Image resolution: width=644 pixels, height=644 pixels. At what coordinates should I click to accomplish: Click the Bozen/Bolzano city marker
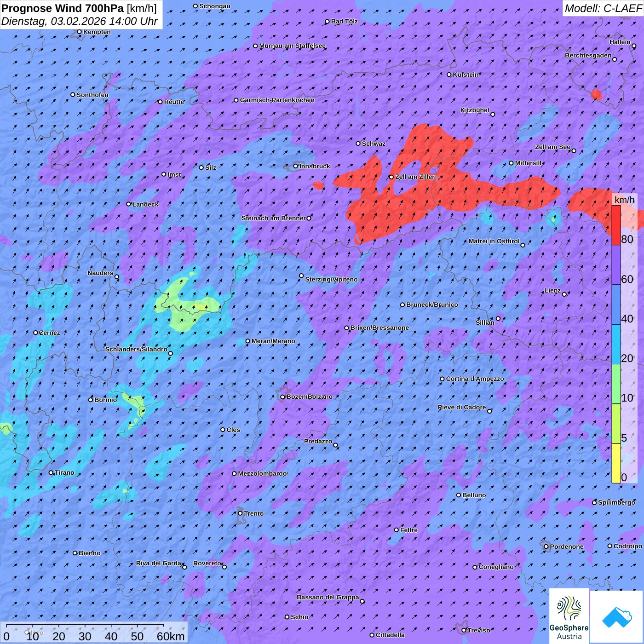283,397
